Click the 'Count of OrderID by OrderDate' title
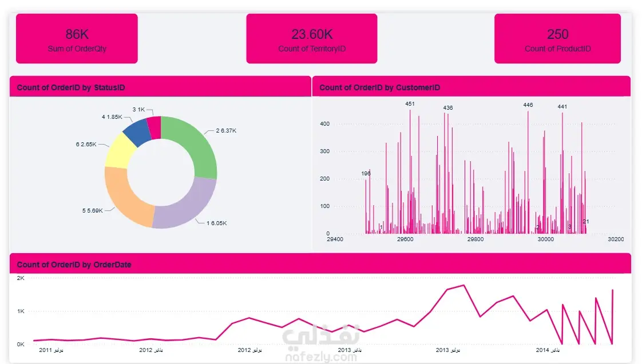The height and width of the screenshot is (364, 642). 74,265
